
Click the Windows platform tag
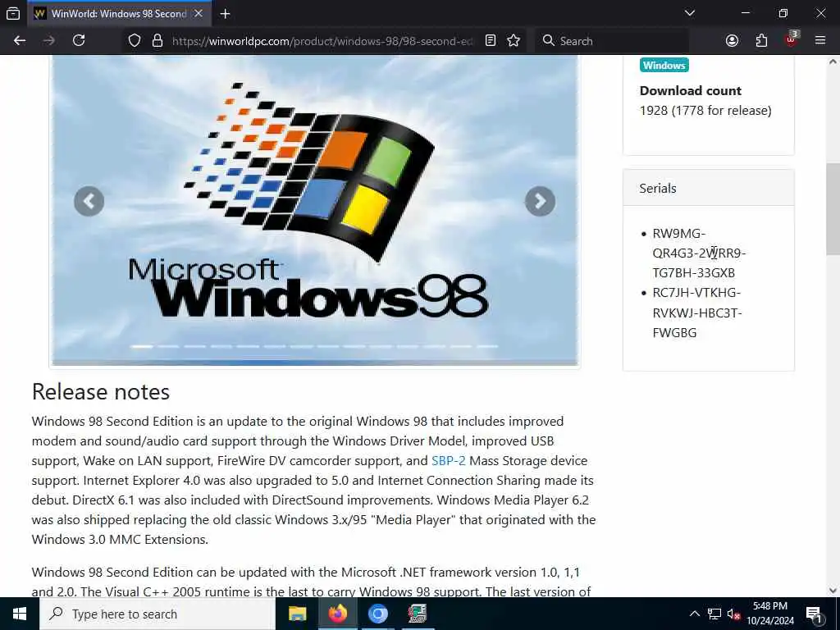664,66
